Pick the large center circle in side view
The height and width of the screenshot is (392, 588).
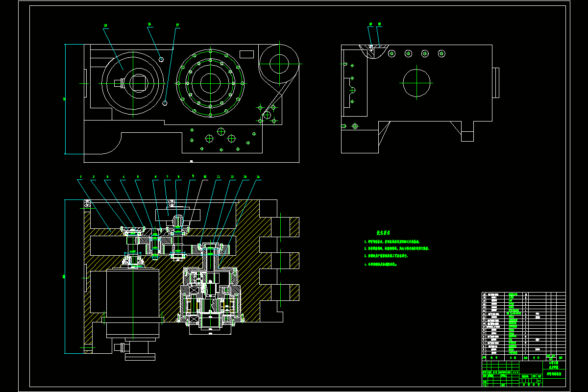pos(416,82)
